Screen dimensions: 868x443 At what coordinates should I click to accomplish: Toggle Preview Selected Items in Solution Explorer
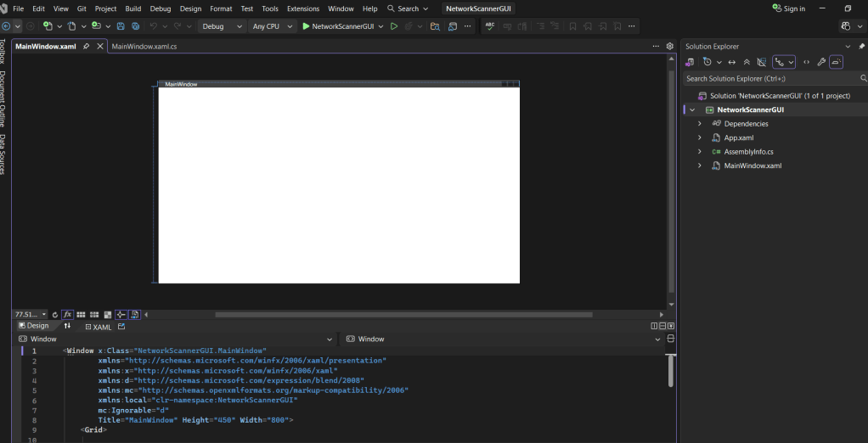coord(837,62)
